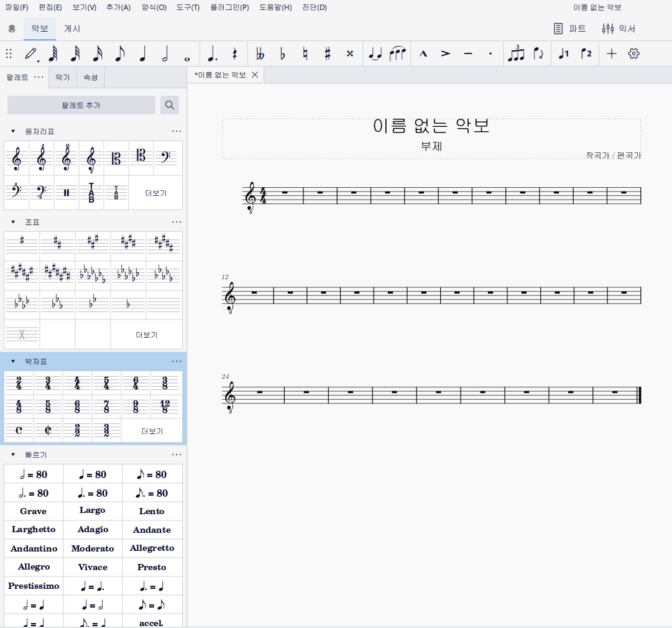
Task: Toggle the flat accidental
Action: (x=282, y=53)
